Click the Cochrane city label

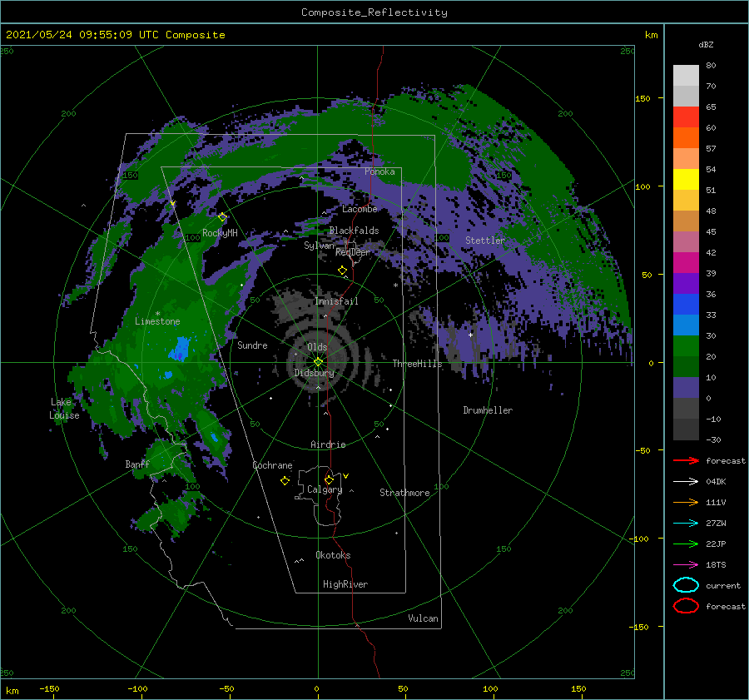pyautogui.click(x=272, y=465)
